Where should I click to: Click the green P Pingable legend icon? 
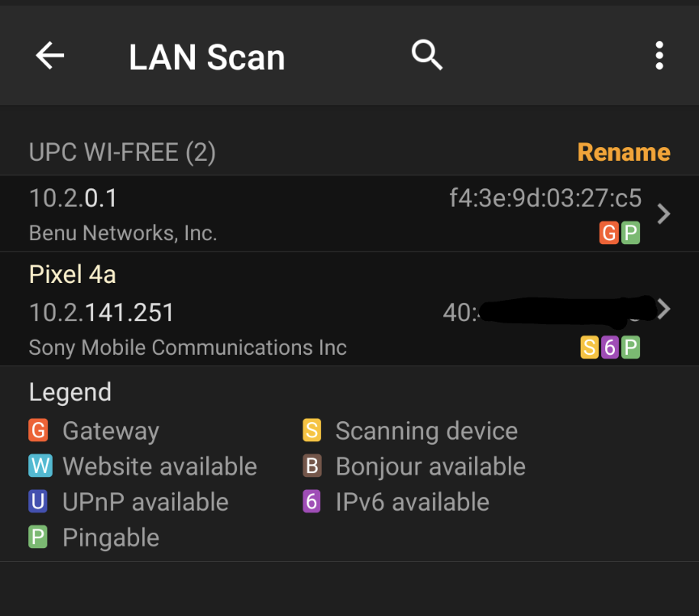pyautogui.click(x=38, y=537)
